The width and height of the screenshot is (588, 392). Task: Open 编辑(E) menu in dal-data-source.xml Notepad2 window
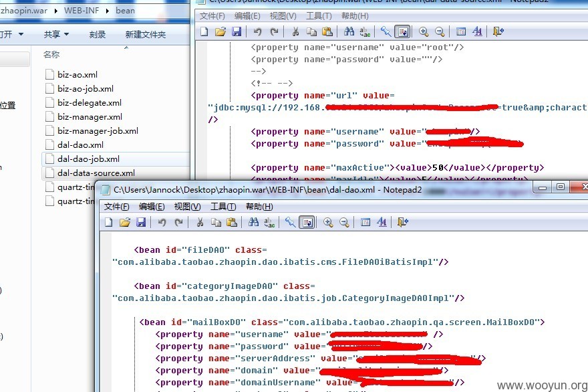click(x=247, y=16)
